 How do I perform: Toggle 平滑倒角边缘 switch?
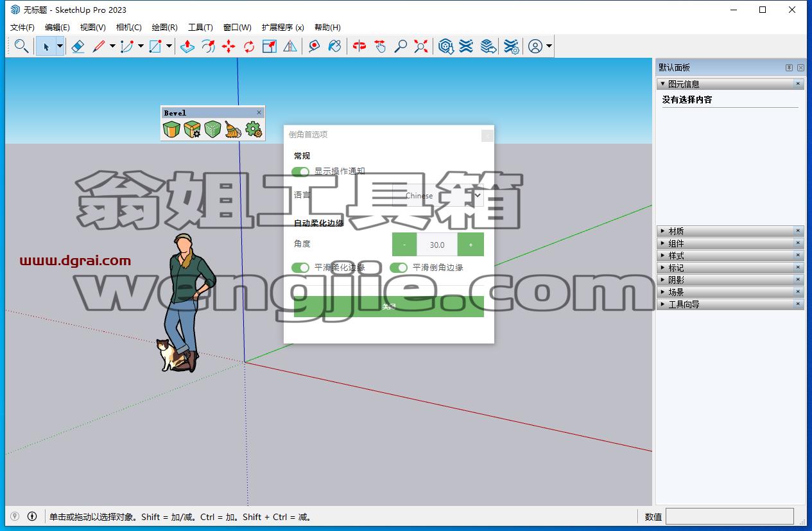coord(399,267)
